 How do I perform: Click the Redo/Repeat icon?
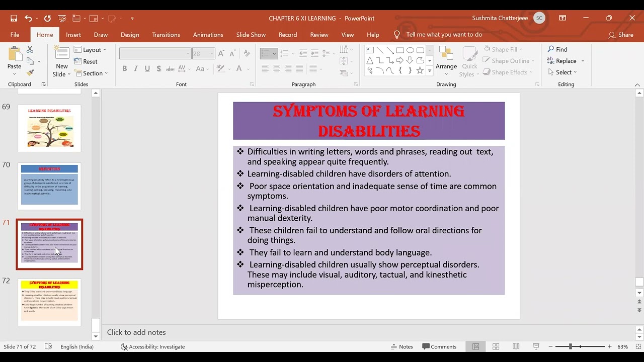[x=47, y=18]
